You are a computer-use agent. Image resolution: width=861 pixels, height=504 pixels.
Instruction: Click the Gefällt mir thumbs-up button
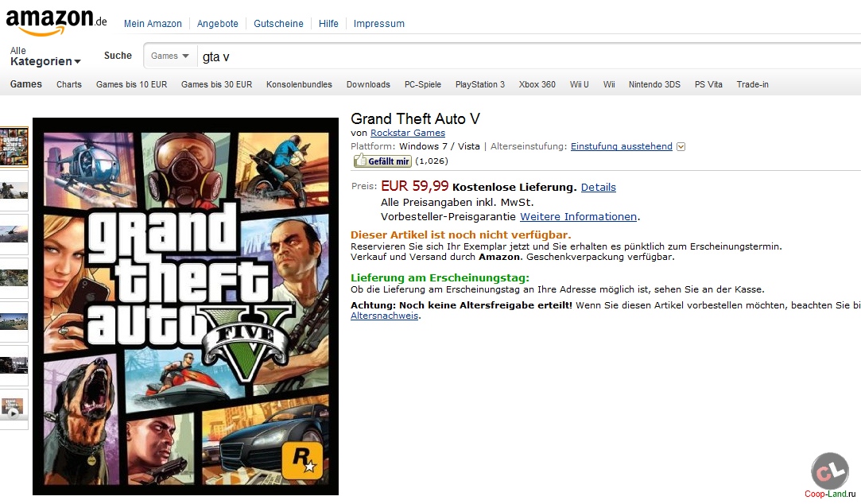[x=382, y=161]
